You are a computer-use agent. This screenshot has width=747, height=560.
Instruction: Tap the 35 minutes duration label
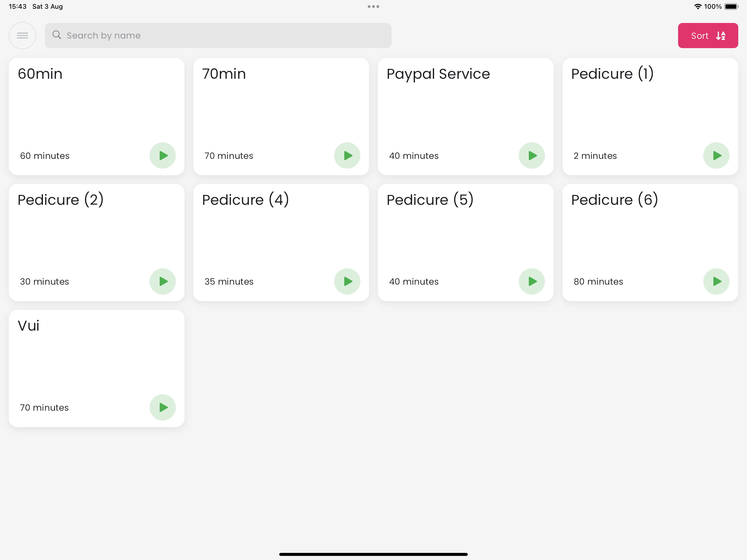229,282
